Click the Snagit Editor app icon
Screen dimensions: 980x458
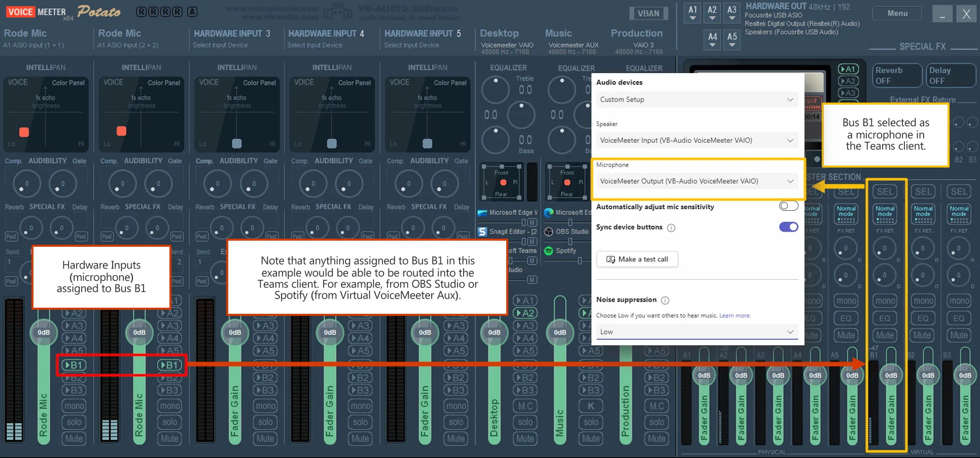click(482, 232)
